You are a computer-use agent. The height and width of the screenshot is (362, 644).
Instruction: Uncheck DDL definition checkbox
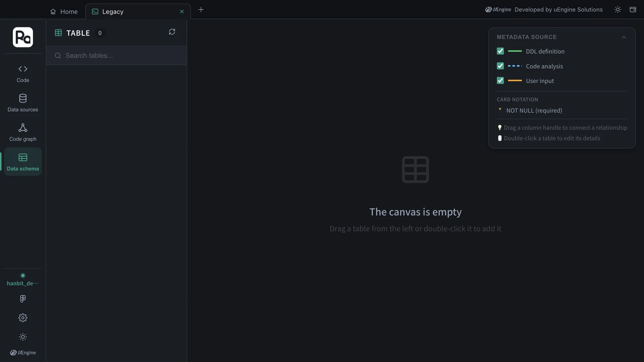point(500,51)
